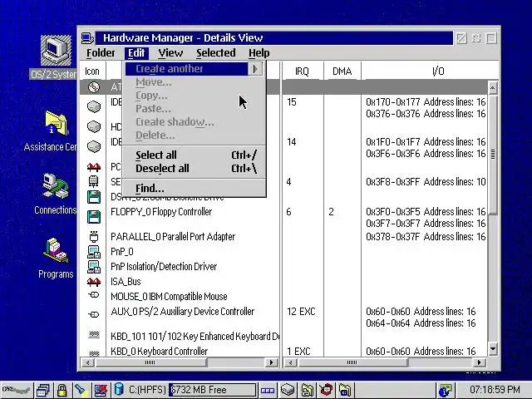Click the padlock lockup icon on WarpCenter

click(62, 390)
